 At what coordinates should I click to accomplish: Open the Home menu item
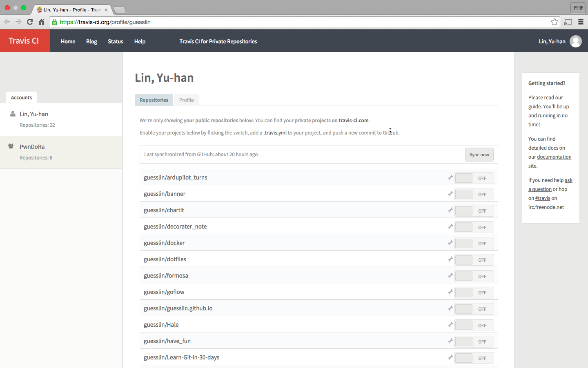point(68,41)
